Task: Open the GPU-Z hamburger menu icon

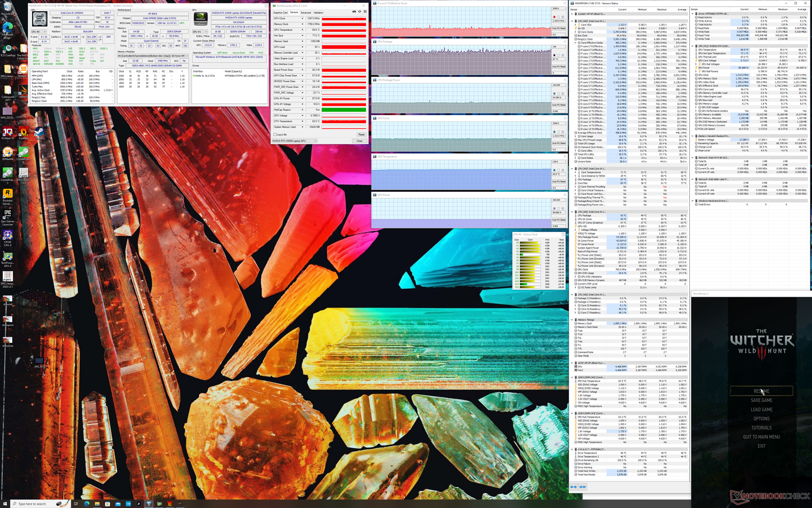Action: pyautogui.click(x=365, y=12)
